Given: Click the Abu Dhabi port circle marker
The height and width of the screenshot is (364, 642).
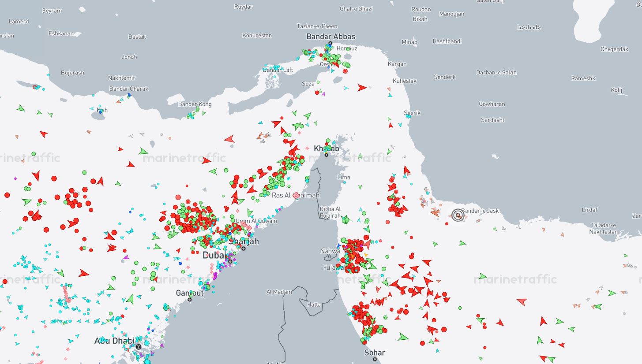Looking at the screenshot, I should (x=139, y=347).
